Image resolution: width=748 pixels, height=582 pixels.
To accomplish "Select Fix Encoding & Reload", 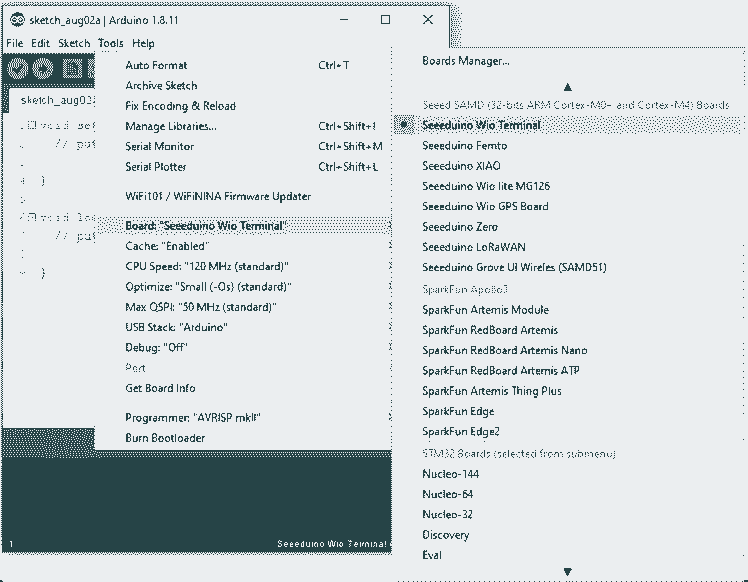I will click(x=243, y=106).
